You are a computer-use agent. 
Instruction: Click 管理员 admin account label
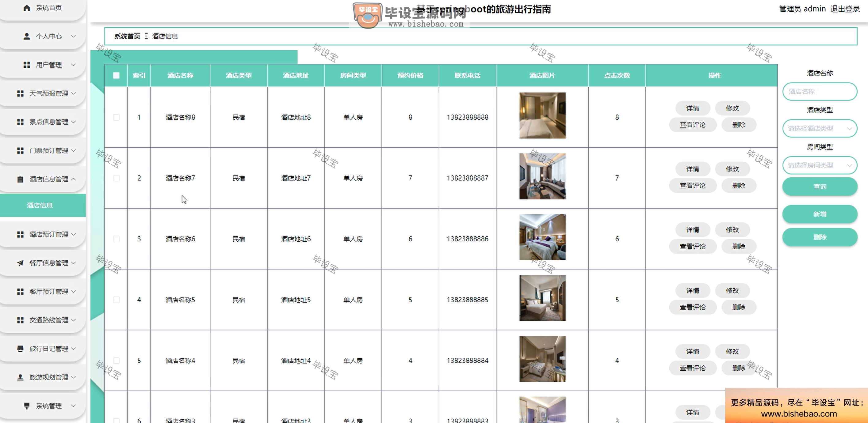(x=802, y=9)
